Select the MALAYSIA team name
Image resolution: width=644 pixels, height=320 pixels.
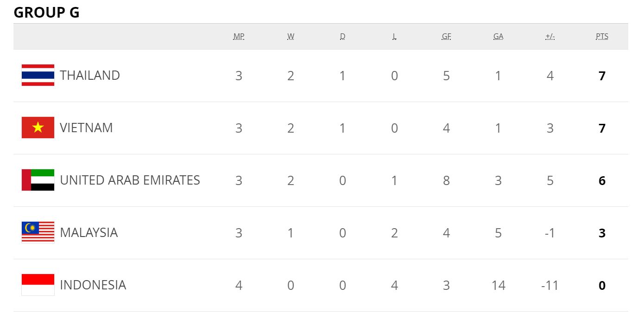click(x=88, y=233)
